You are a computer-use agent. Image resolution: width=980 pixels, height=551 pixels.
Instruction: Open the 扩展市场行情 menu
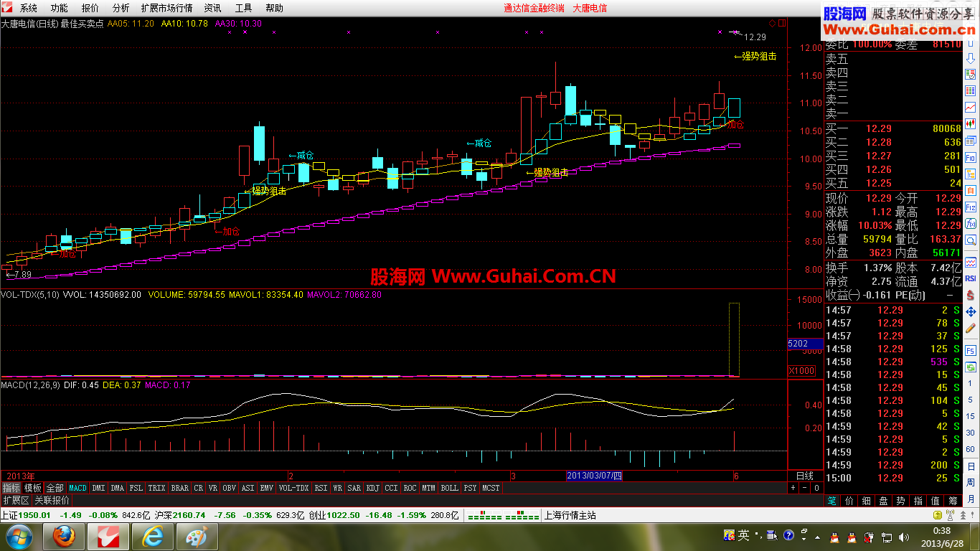[x=167, y=8]
